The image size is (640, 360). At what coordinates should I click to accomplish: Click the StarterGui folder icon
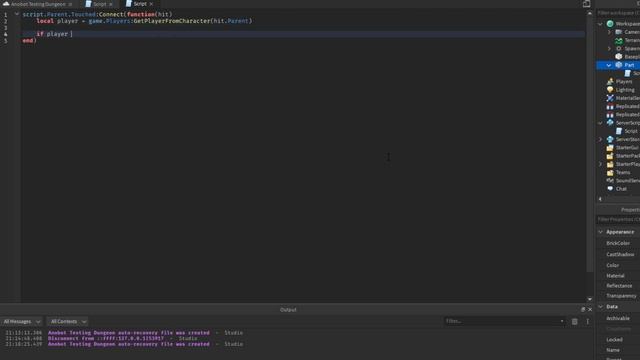[610, 147]
